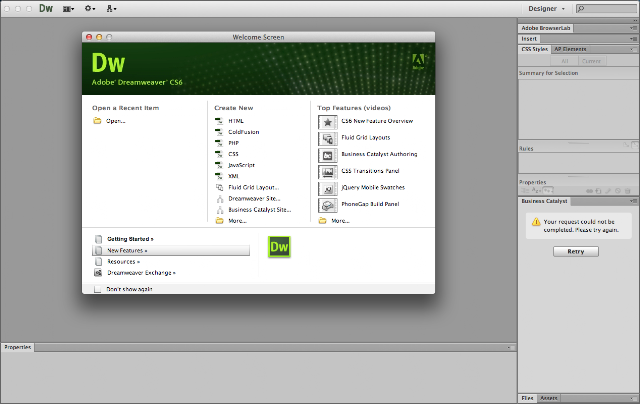
Task: Select the All mode in CSS Styles
Action: (564, 61)
